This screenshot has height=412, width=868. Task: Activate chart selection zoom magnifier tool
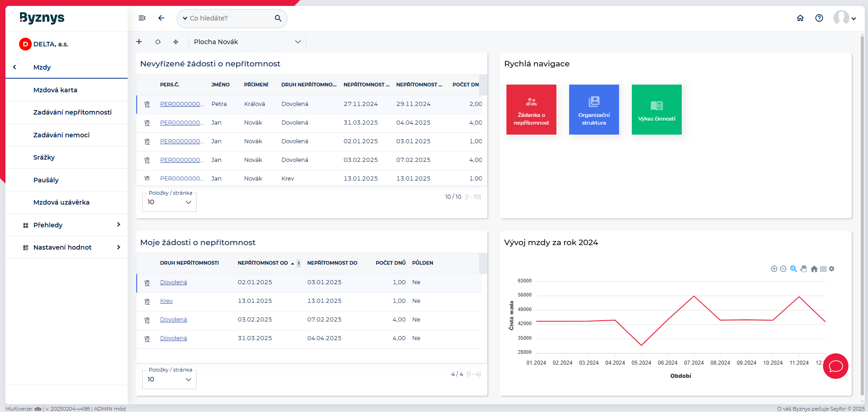794,269
